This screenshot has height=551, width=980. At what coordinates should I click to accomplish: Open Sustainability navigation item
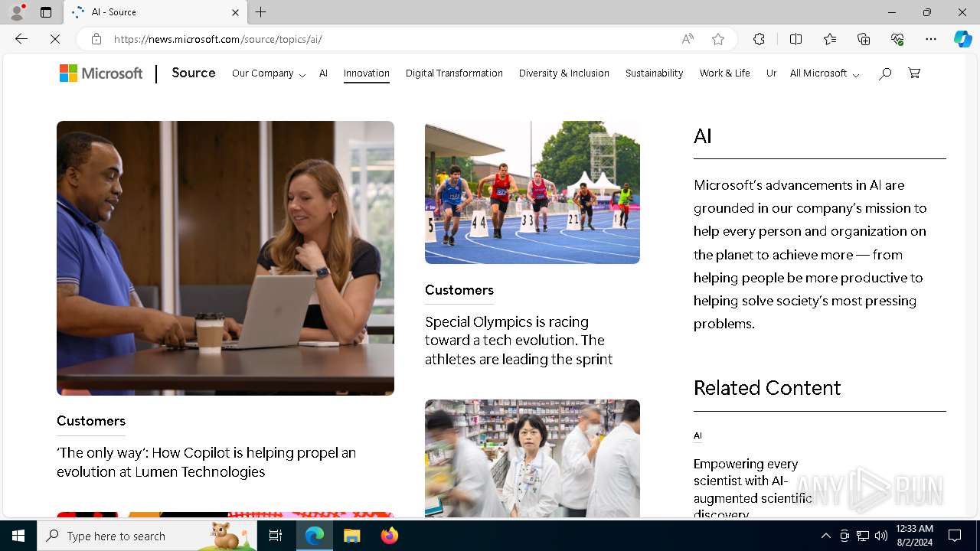click(654, 73)
